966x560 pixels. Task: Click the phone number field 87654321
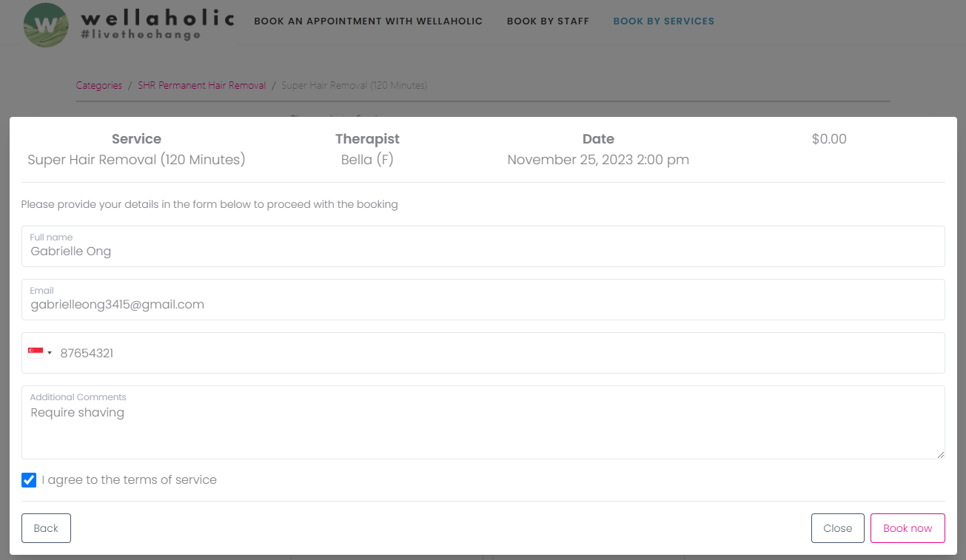(x=496, y=353)
